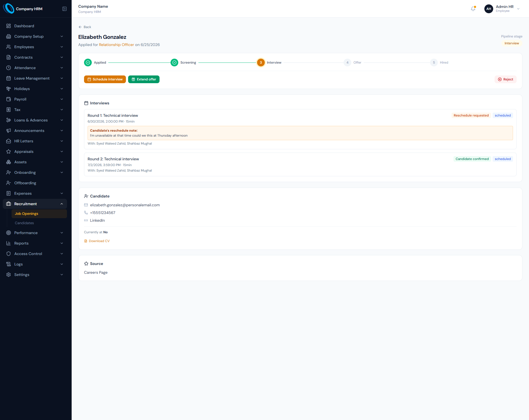Open the Leave Management menu item
This screenshot has height=420, width=529.
pos(35,78)
